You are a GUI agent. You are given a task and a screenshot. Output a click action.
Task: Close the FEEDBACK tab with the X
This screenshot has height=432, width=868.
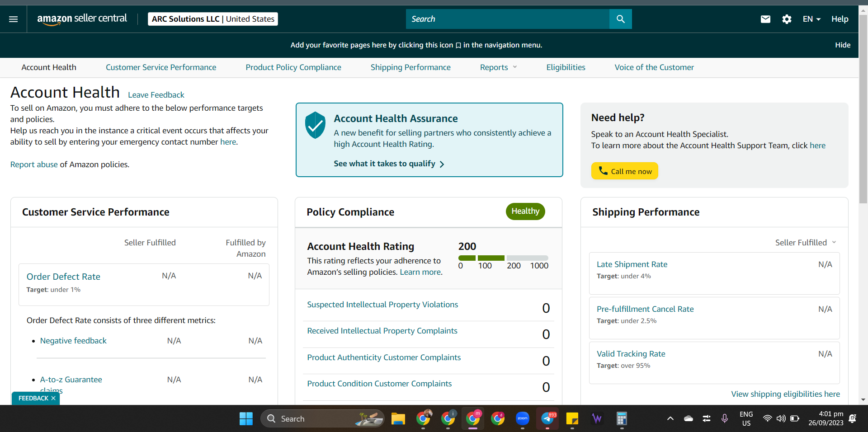(x=53, y=398)
